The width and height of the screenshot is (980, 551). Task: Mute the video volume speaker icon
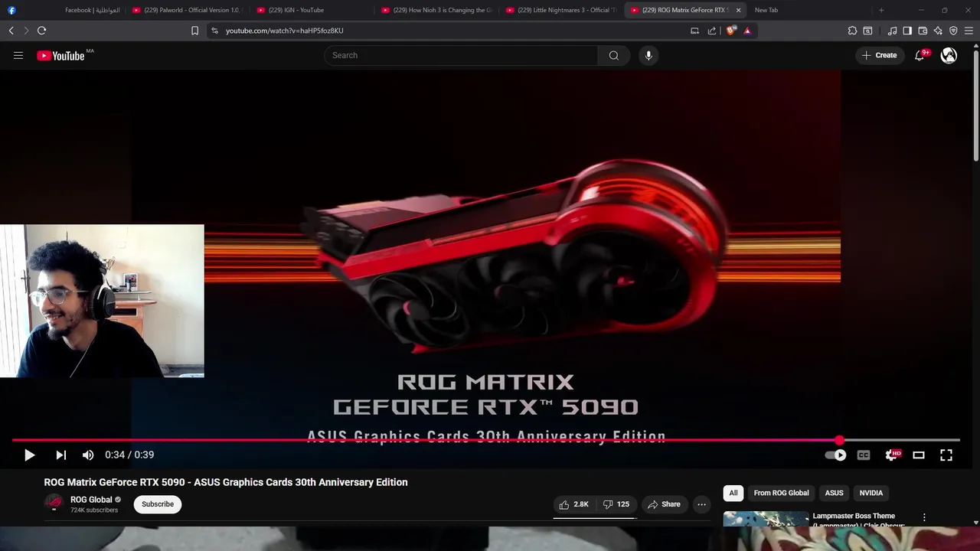[x=88, y=455]
